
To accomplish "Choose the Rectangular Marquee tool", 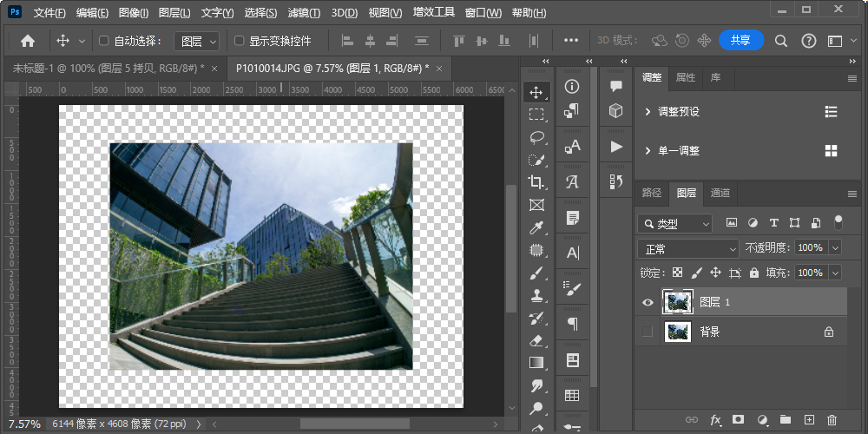I will (536, 115).
